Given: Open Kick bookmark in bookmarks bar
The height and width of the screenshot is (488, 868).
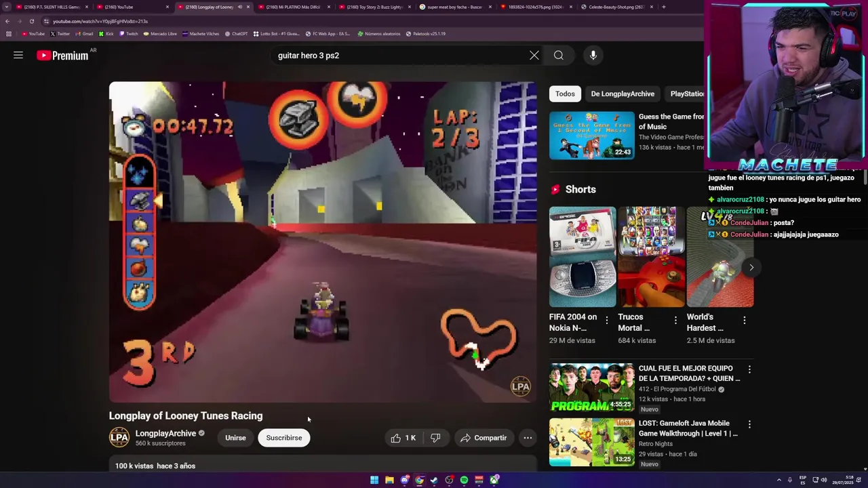Looking at the screenshot, I should (x=106, y=33).
